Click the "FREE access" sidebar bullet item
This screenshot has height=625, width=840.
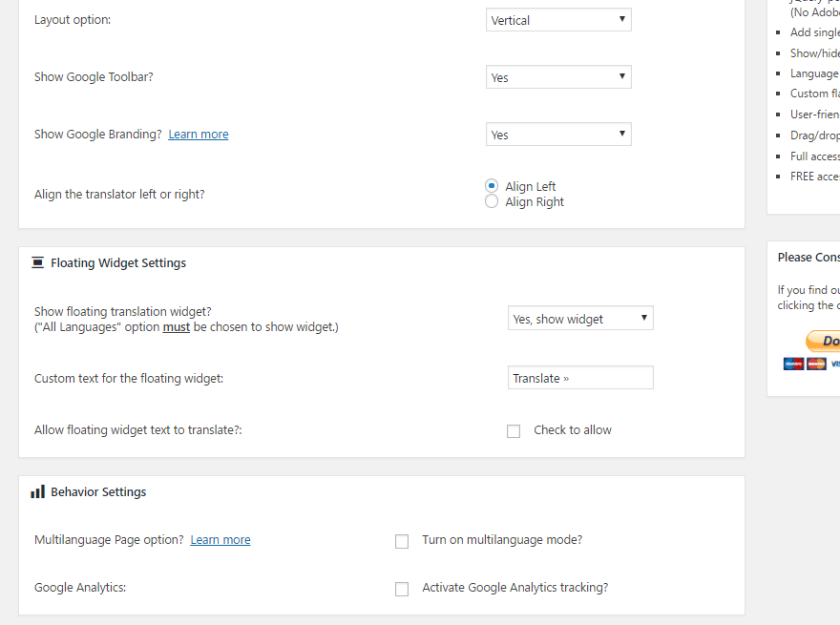(814, 176)
